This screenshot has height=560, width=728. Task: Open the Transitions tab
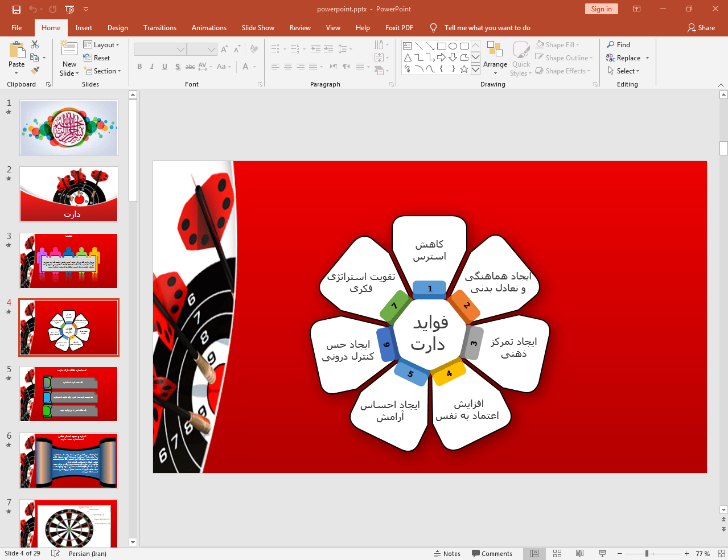pyautogui.click(x=159, y=28)
